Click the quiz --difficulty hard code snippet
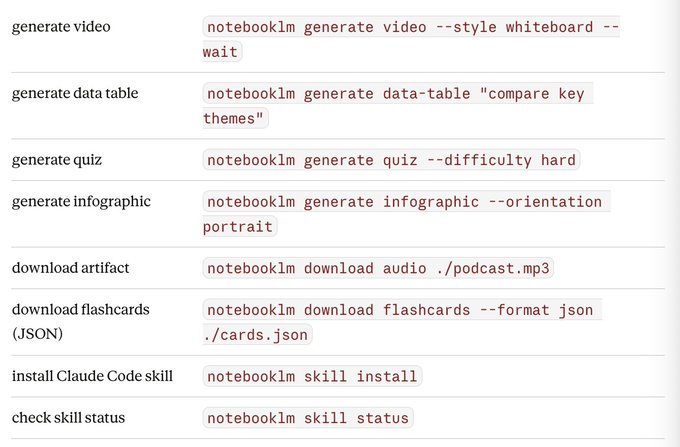 391,160
